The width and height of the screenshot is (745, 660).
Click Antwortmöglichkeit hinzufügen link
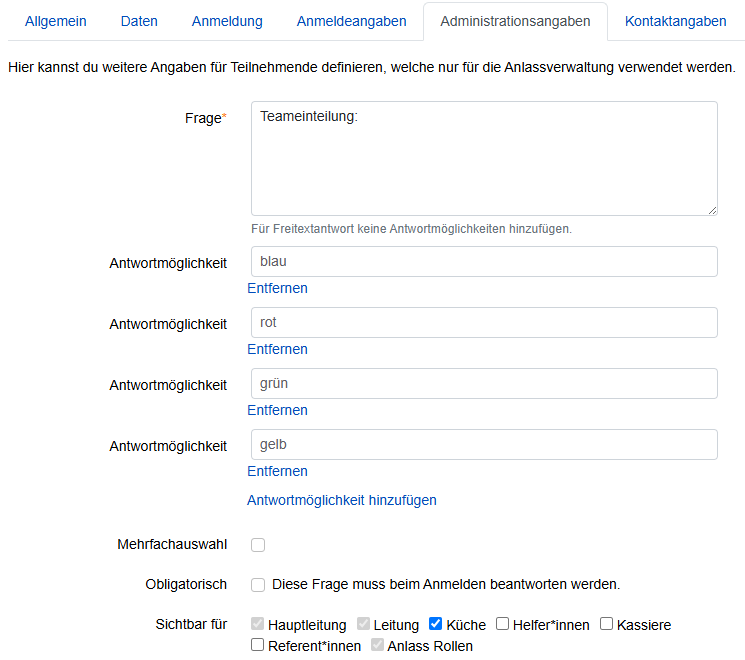tap(342, 500)
